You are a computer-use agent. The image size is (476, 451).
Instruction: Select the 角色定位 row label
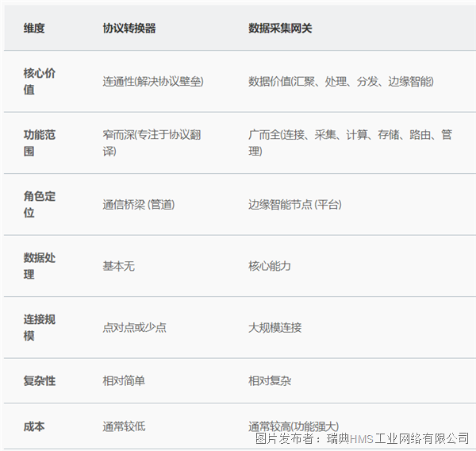[x=39, y=204]
